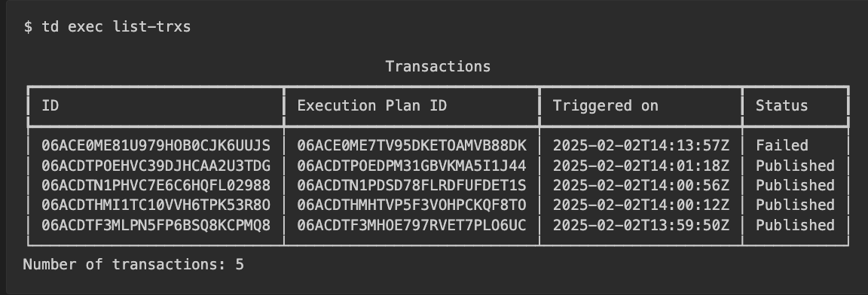Image resolution: width=868 pixels, height=295 pixels.
Task: Click execution plan 06ACDTPOEDPM31GBVKMA5I1J44
Action: pyautogui.click(x=412, y=165)
